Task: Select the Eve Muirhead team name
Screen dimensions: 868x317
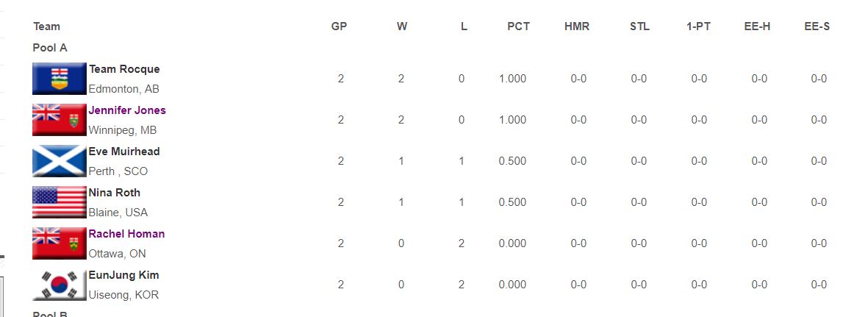Action: [x=124, y=152]
